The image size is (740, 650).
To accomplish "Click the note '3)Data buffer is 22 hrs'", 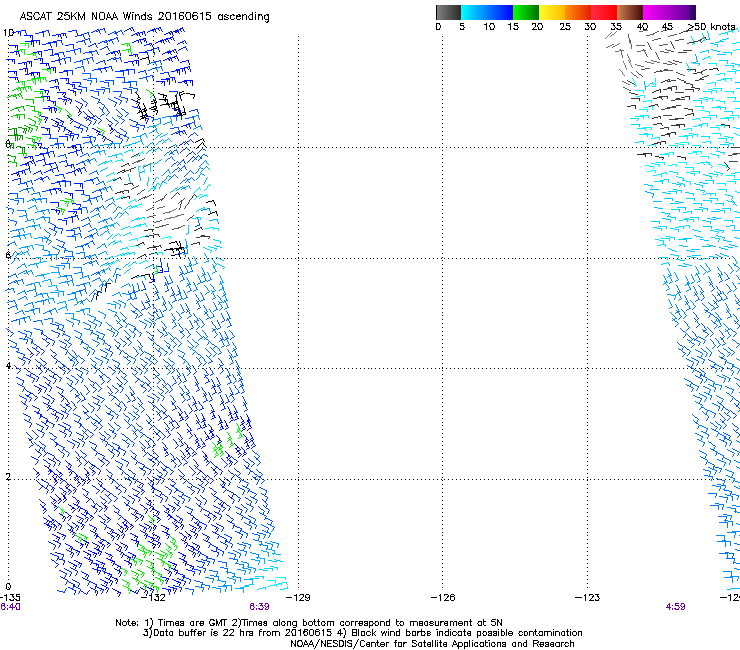I will click(362, 633).
